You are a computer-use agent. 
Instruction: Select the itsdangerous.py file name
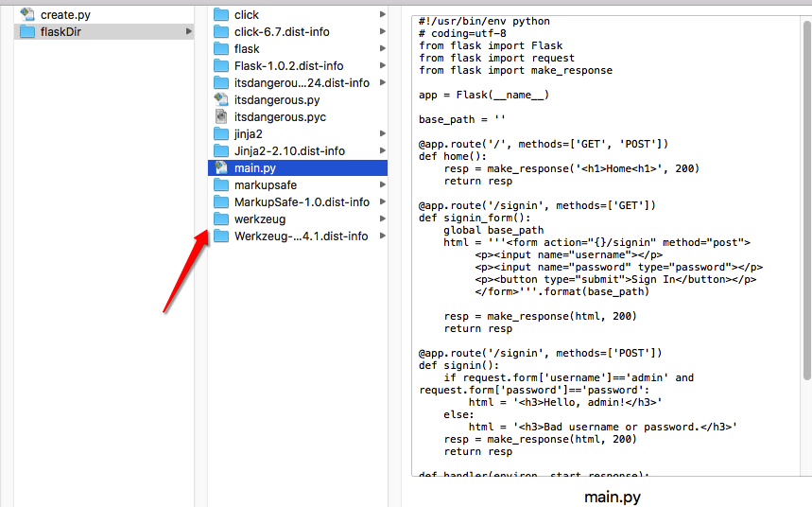coord(277,100)
